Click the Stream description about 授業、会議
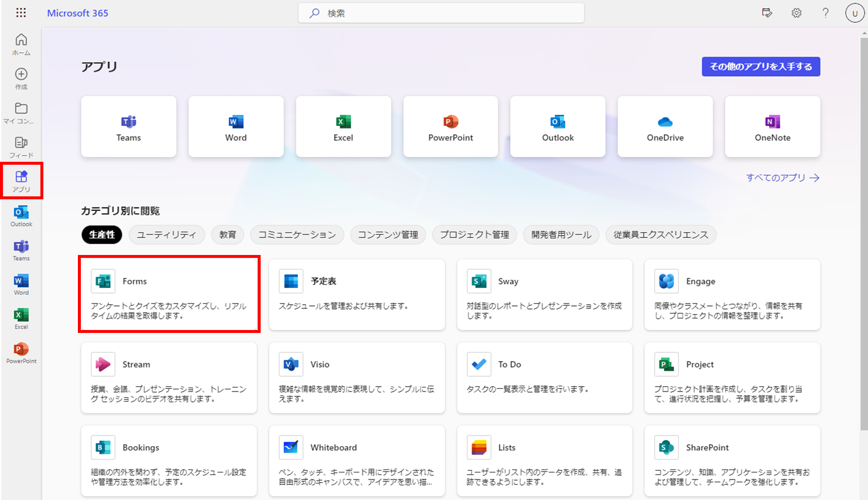Screen dimensions: 868x500 [x=169, y=394]
